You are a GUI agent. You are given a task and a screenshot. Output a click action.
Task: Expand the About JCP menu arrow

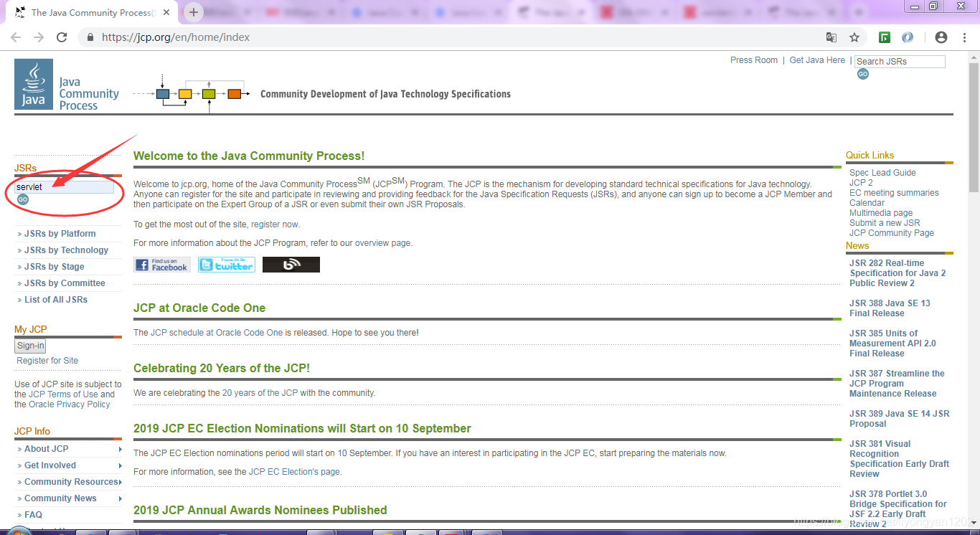[120, 449]
